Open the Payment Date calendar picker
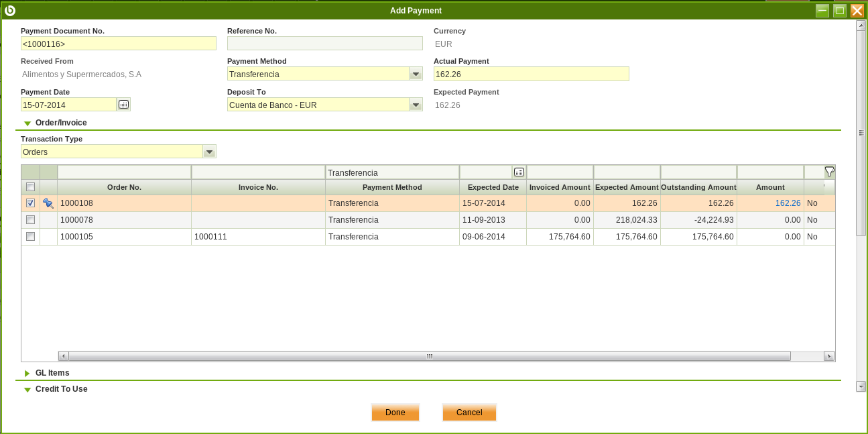 click(x=123, y=105)
